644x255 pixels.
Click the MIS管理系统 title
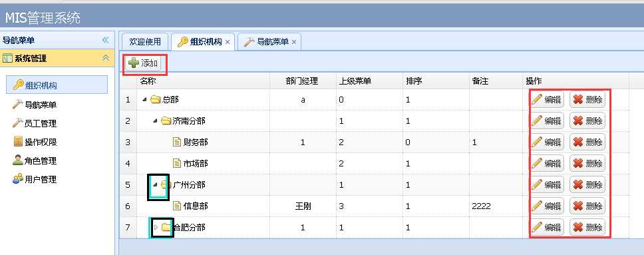point(43,18)
